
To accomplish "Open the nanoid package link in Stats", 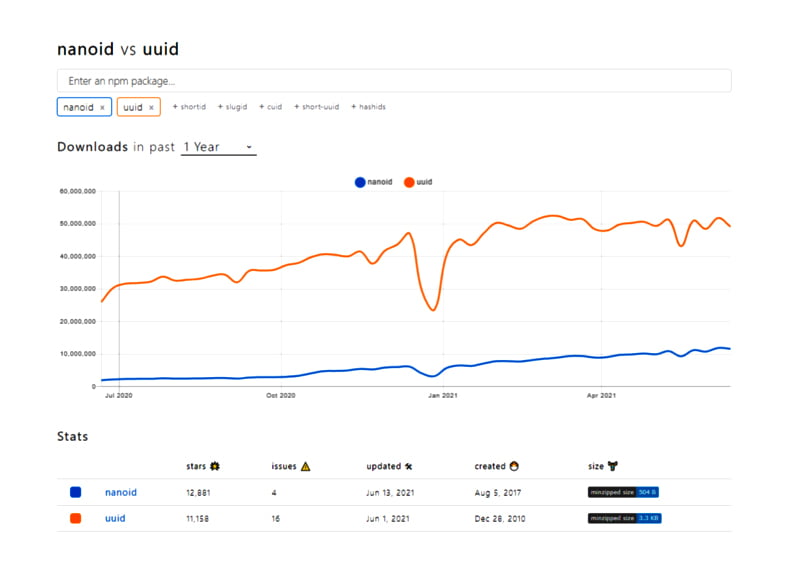I will (121, 492).
